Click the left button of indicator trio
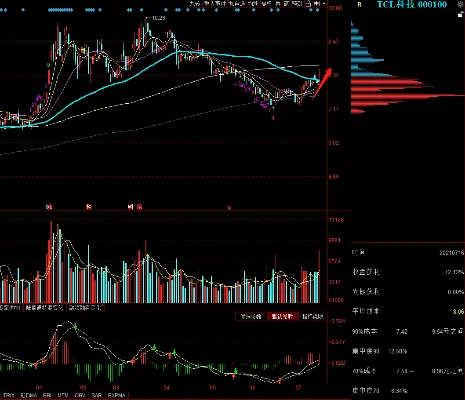This screenshot has width=465, height=400. (251, 316)
